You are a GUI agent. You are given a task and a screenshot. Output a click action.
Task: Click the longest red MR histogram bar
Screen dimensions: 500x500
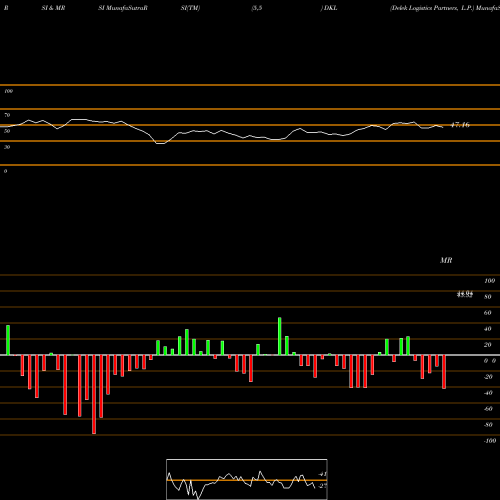click(x=94, y=394)
